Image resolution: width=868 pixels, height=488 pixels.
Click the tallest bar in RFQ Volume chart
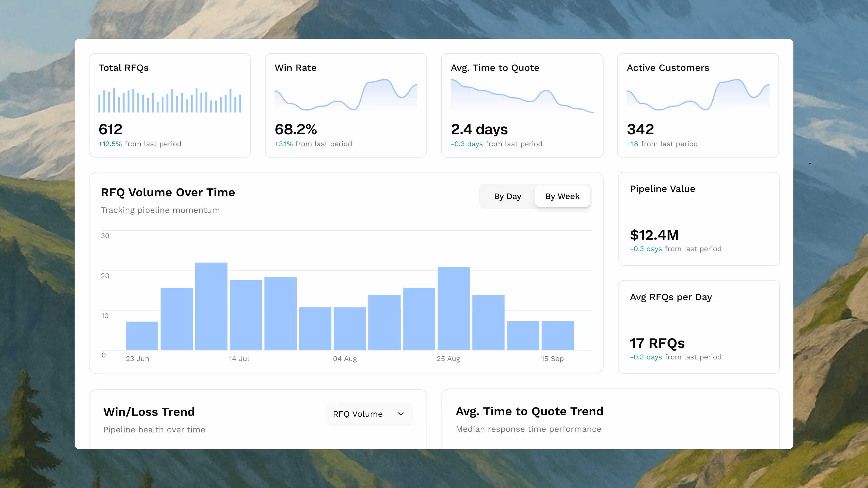[211, 306]
